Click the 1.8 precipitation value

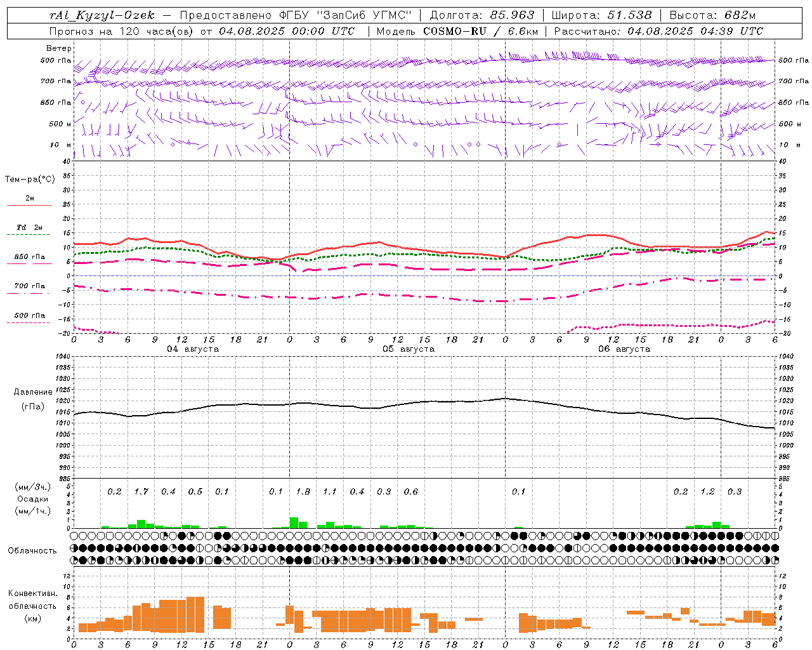303,492
